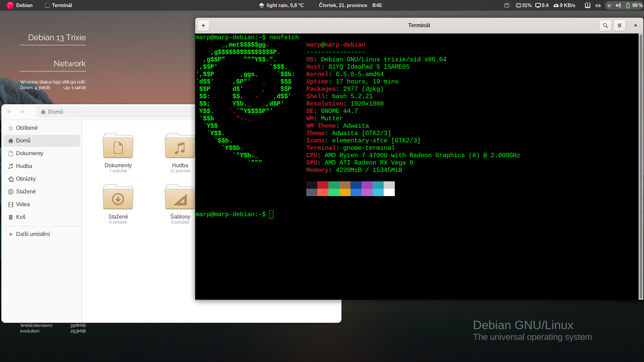Viewport: 644px width, 362px height.
Task: Click the 31% memory usage indicator
Action: [524, 5]
